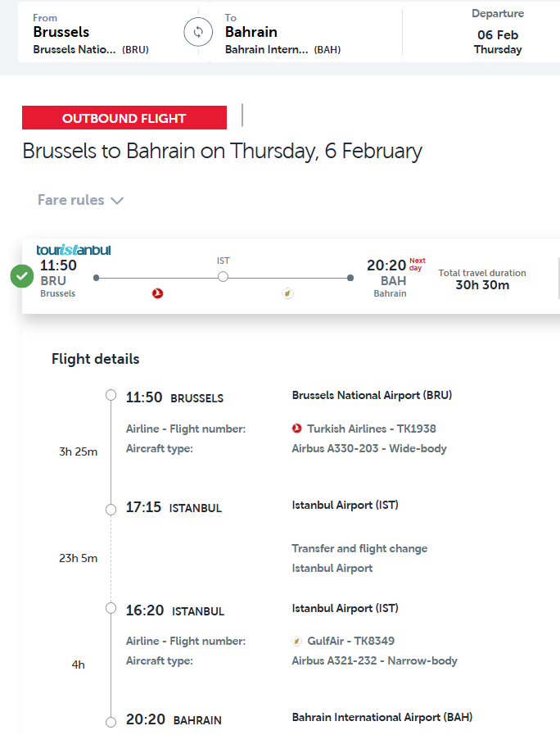The image size is (560, 735).
Task: Click the GulfAir logo beside TK8349
Action: (x=297, y=641)
